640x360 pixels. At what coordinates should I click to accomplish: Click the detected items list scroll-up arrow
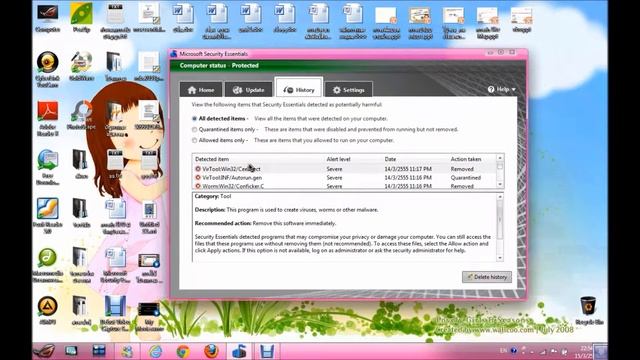pos(500,158)
